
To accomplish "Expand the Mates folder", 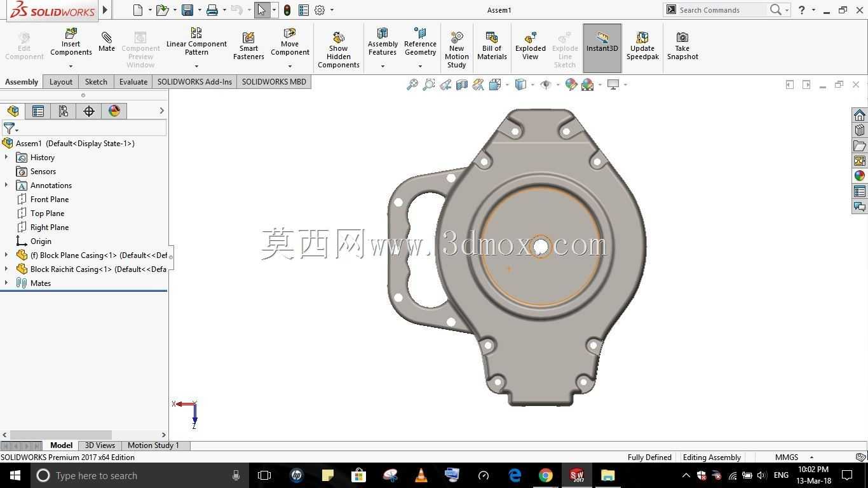I will (x=6, y=283).
